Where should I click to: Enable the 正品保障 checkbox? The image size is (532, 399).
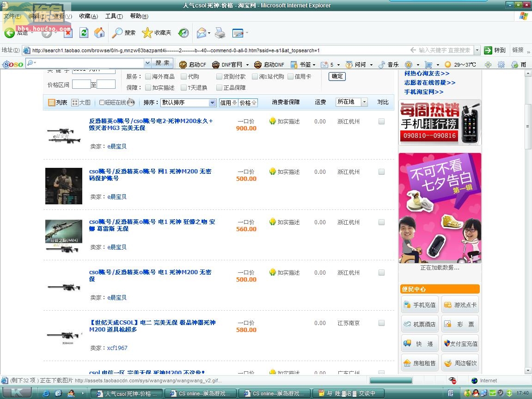219,87
